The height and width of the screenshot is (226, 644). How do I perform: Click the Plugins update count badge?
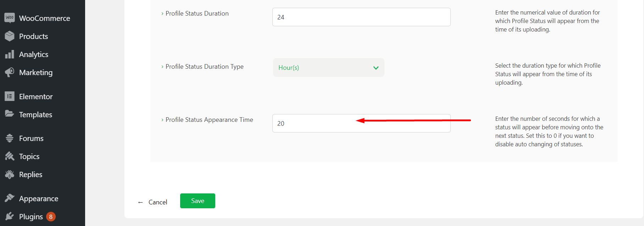tap(51, 216)
